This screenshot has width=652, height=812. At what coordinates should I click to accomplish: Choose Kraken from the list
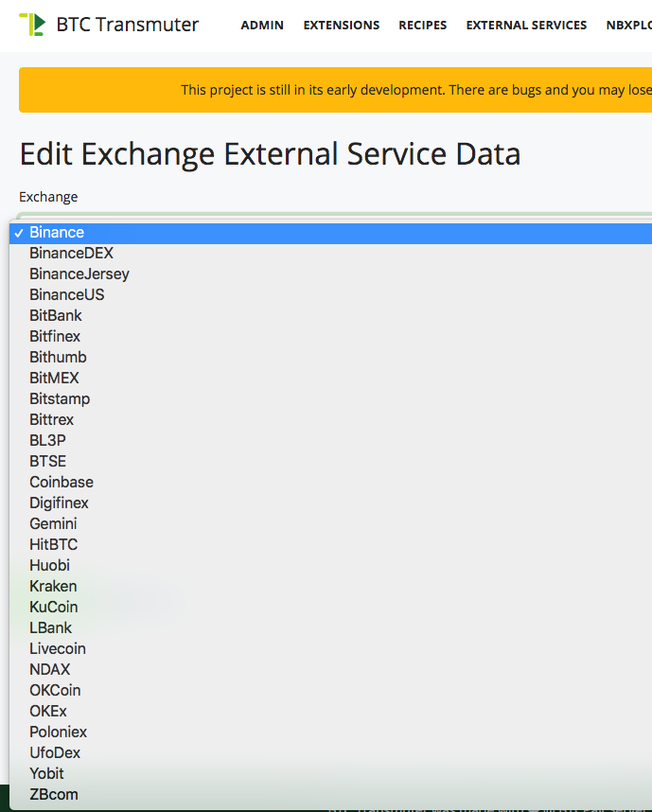330,586
